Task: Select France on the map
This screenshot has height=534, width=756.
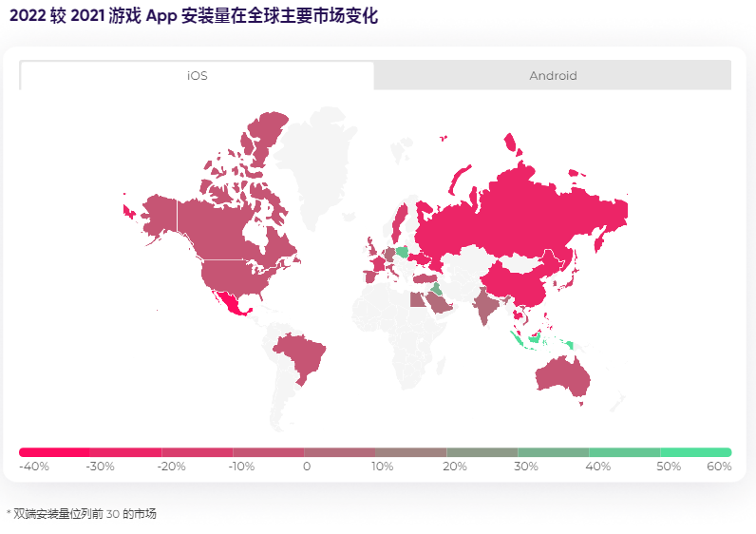Action: coord(378,265)
